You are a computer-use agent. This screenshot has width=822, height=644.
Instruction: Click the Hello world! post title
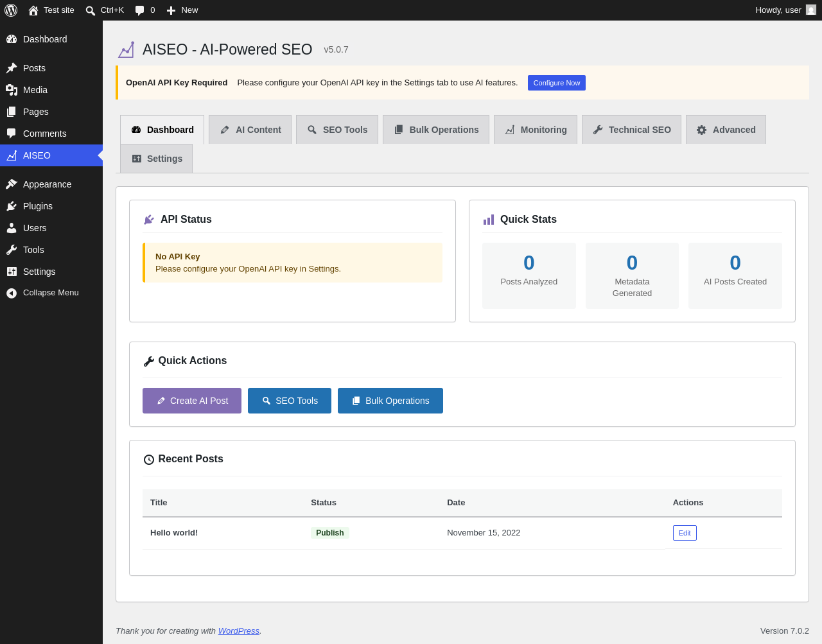[174, 533]
